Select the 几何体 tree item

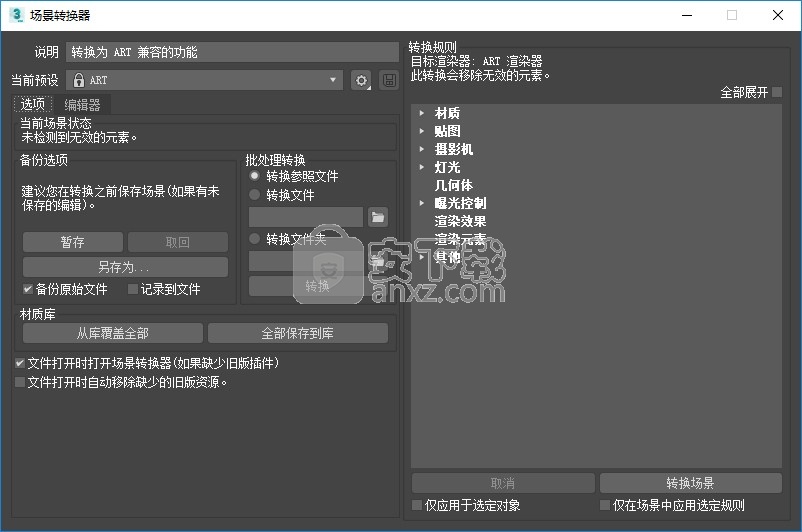[453, 185]
